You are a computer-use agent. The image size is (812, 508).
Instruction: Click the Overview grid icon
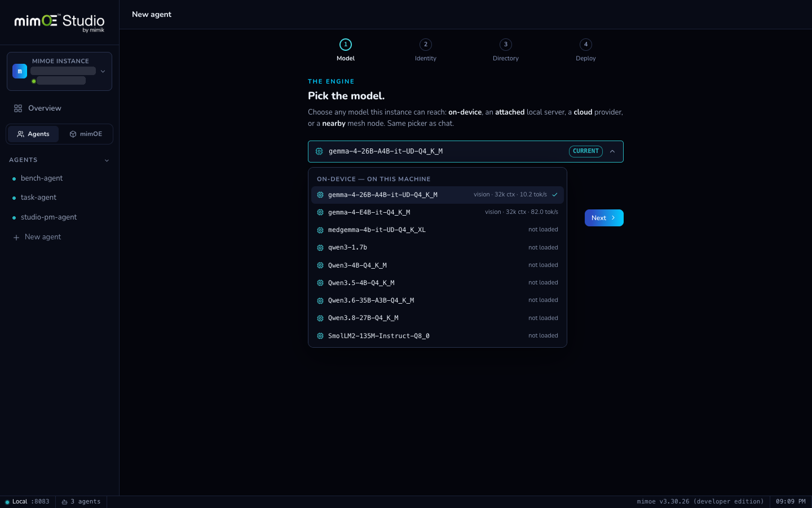pos(18,108)
